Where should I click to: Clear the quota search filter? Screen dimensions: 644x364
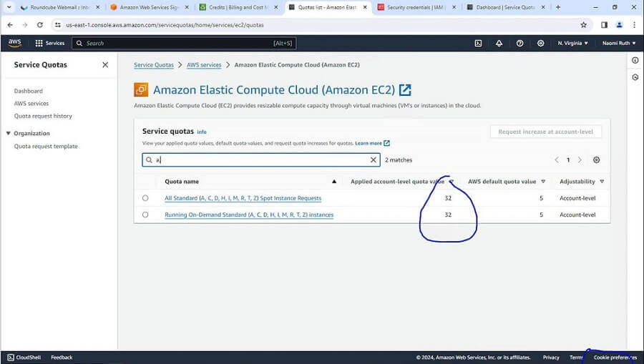[x=373, y=160]
